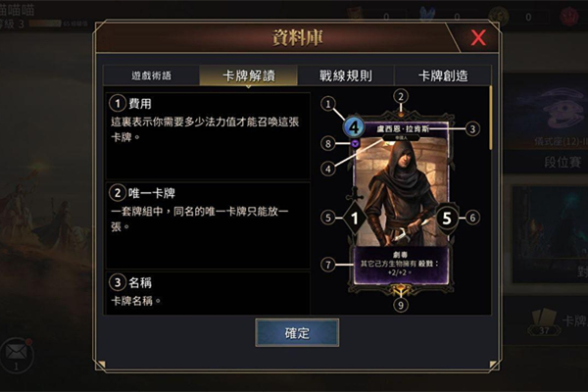Screen dimensions: 588x392
Task: Click numbered marker 7 beside card text
Action: [x=328, y=265]
